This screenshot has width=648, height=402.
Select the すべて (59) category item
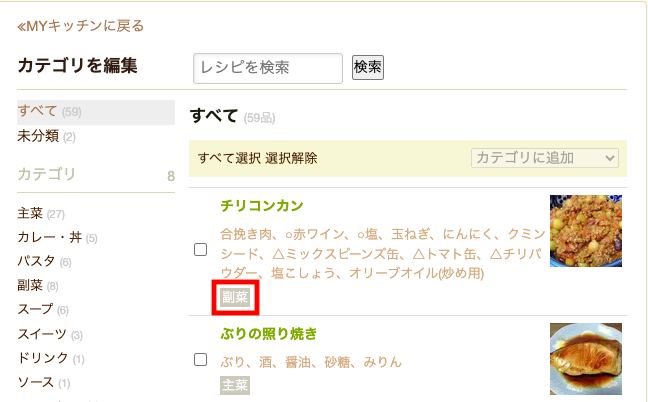[96, 112]
